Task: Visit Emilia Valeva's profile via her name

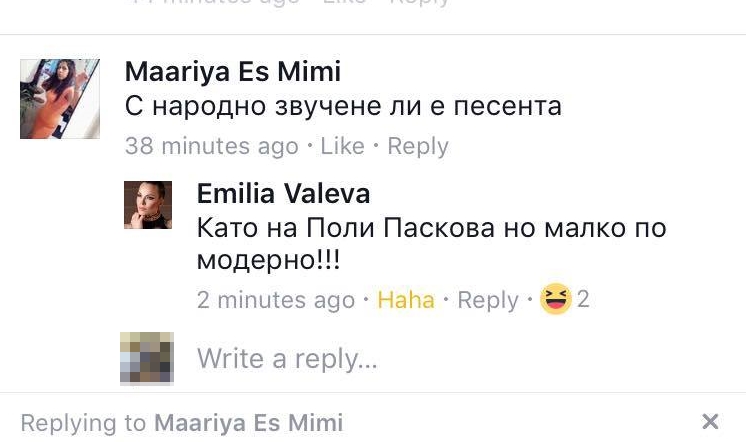Action: [284, 194]
